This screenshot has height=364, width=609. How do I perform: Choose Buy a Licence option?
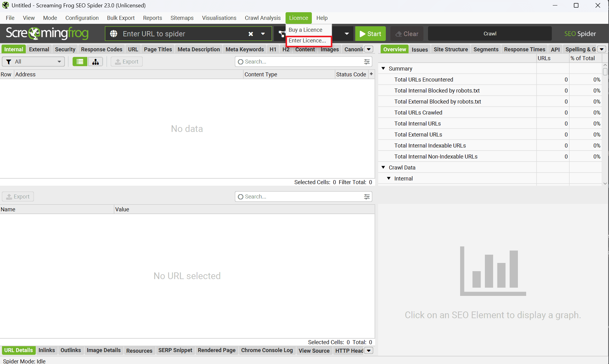[305, 30]
